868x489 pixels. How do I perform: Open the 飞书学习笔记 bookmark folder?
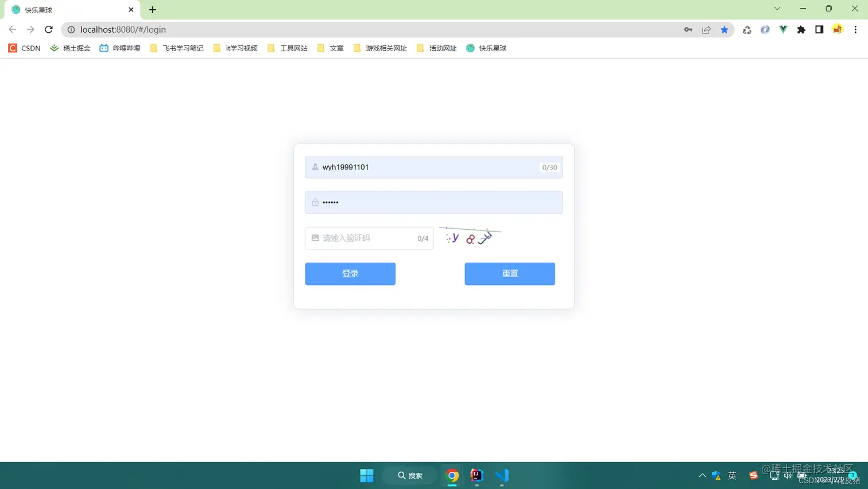177,48
